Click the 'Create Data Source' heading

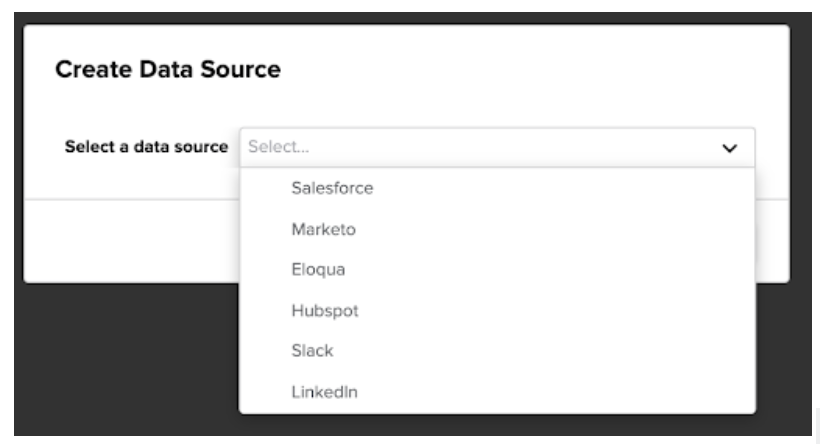pos(168,69)
